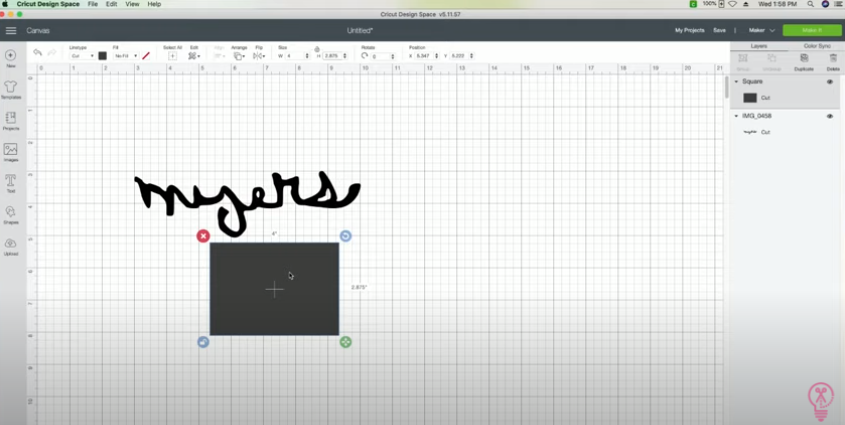Open the Fill No Fill dropdown

126,56
